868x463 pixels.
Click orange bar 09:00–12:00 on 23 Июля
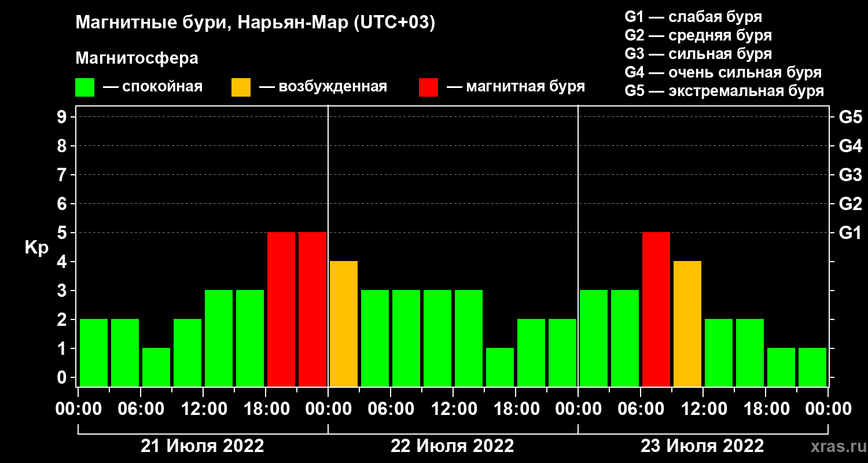click(x=687, y=324)
